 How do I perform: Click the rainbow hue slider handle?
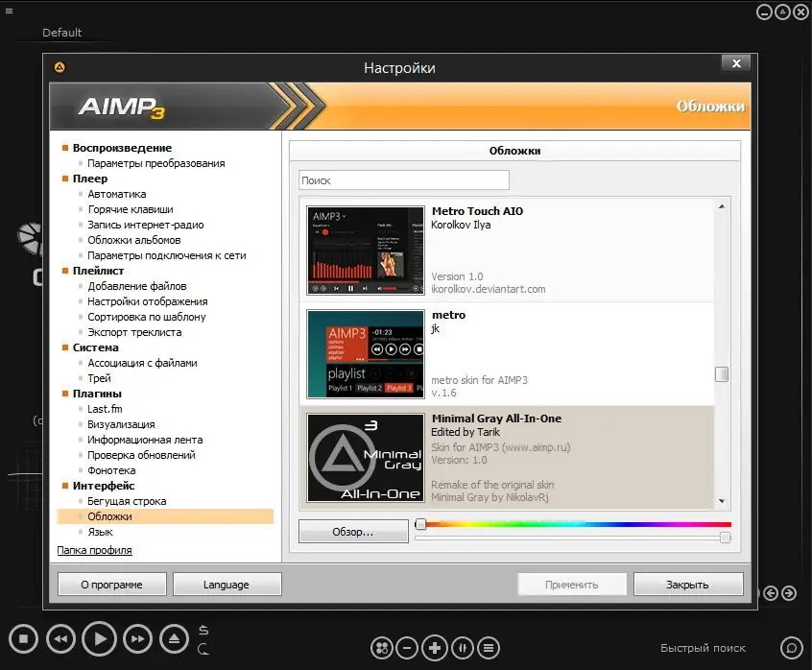(x=420, y=524)
